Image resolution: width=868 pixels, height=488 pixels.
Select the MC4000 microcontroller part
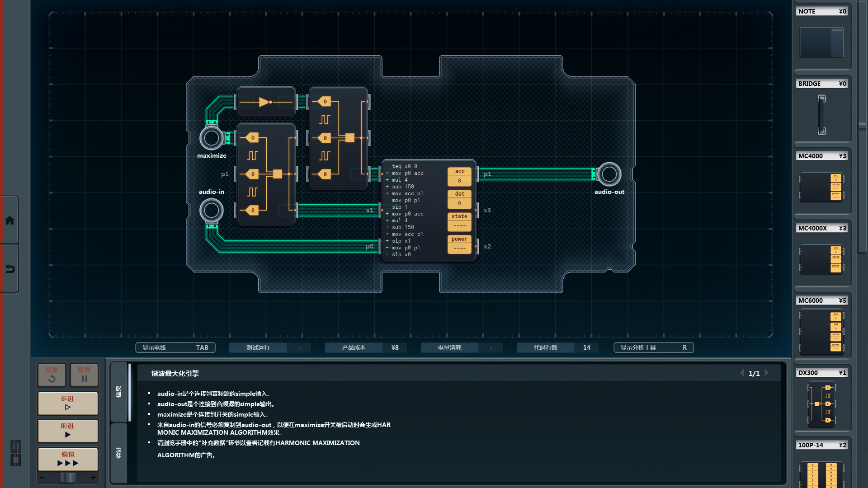821,186
